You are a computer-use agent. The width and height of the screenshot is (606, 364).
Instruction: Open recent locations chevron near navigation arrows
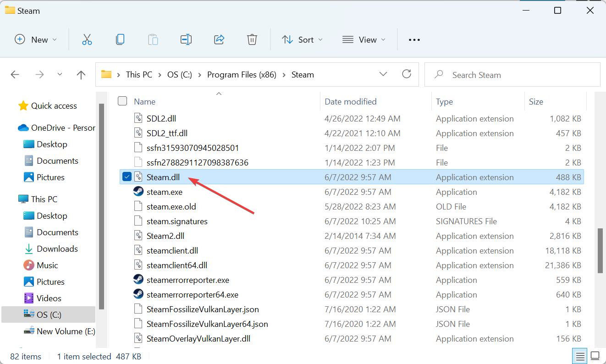coord(60,75)
